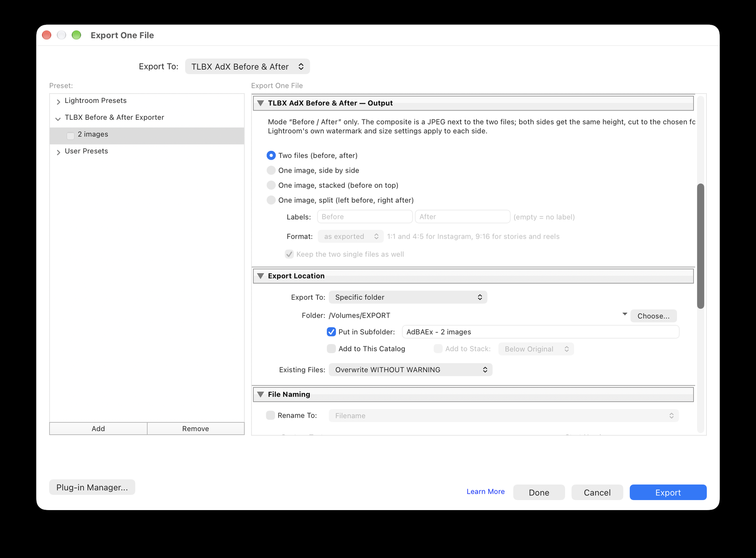Viewport: 756px width, 558px height.
Task: Toggle Keep the two single files checkbox
Action: [289, 254]
